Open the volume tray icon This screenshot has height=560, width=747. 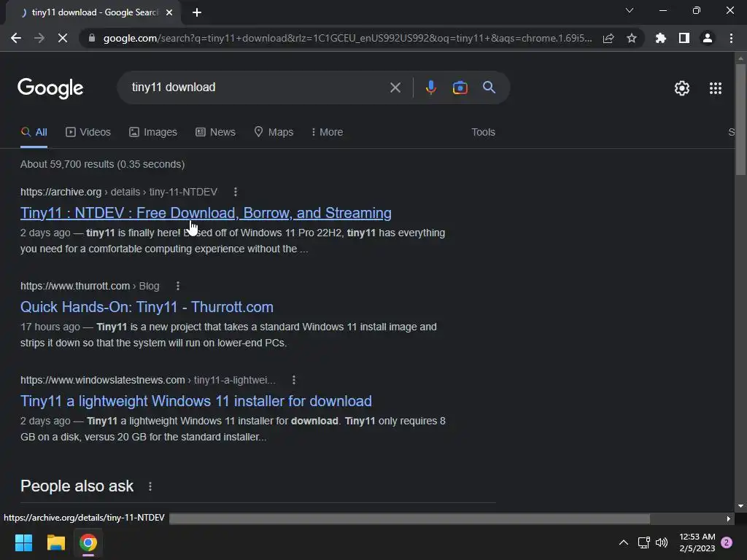coord(661,542)
